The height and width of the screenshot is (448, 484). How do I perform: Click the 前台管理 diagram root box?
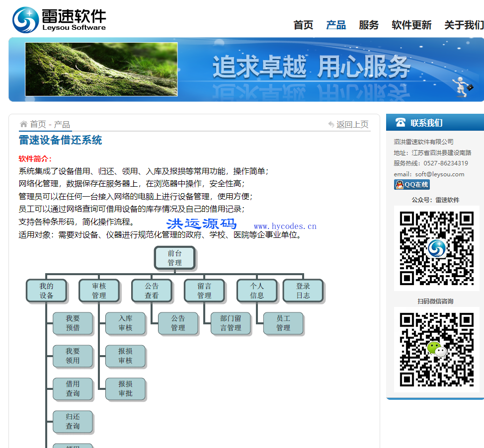click(x=175, y=258)
